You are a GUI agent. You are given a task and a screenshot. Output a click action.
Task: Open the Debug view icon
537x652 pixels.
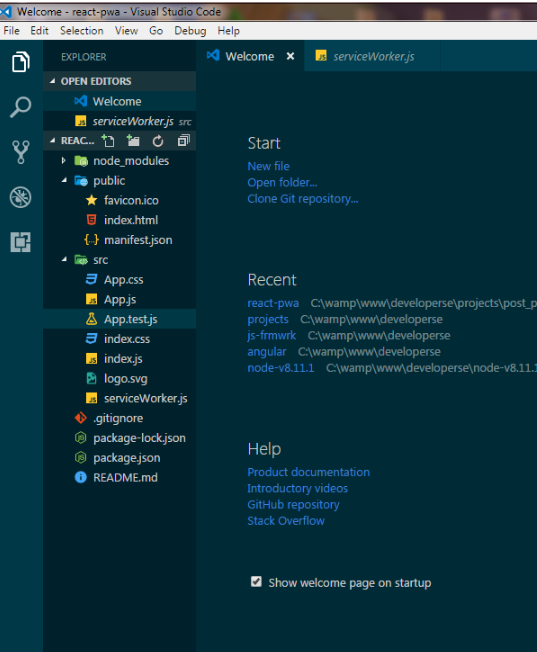(20, 197)
